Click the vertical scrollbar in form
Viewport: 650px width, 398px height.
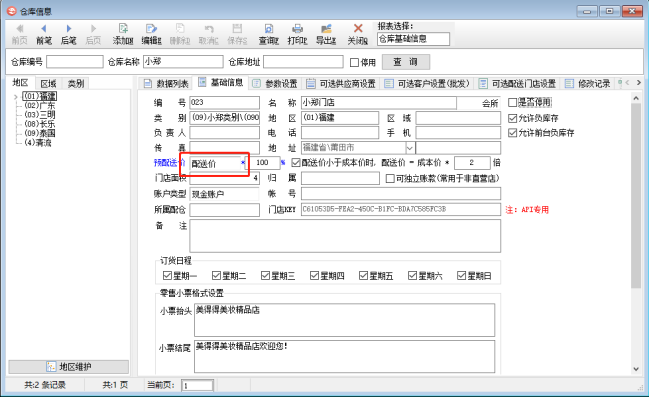[636, 195]
